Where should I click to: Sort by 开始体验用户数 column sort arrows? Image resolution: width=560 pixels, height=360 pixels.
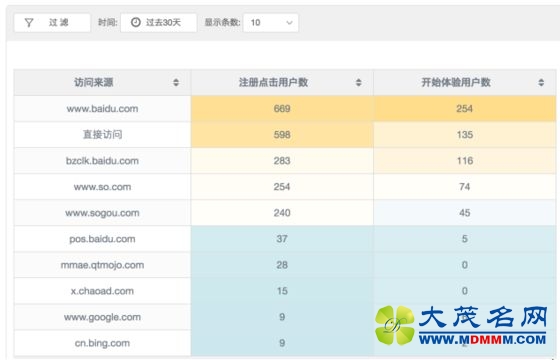pyautogui.click(x=541, y=82)
